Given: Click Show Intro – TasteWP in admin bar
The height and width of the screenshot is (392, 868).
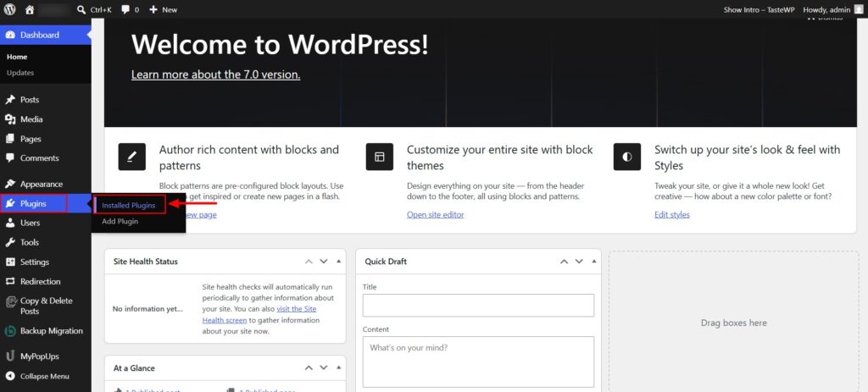Looking at the screenshot, I should 759,9.
